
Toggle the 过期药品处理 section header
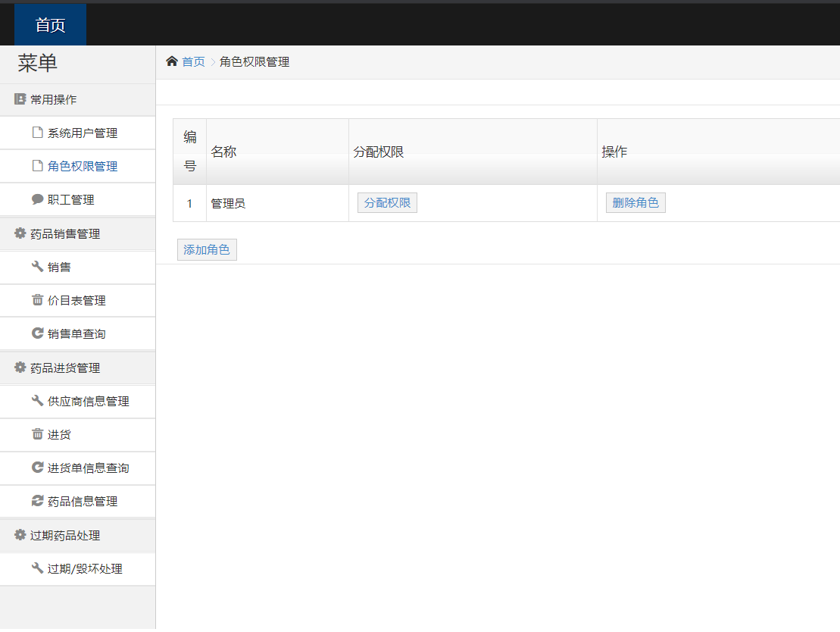point(64,535)
